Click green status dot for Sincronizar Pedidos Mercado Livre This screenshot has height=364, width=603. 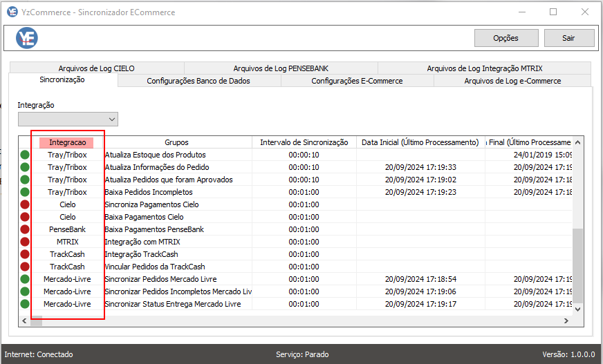click(25, 279)
